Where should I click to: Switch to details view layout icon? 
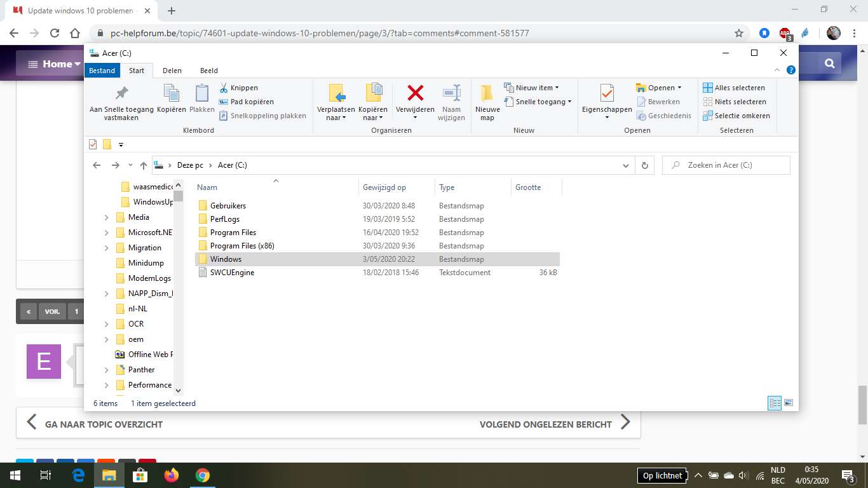(775, 403)
